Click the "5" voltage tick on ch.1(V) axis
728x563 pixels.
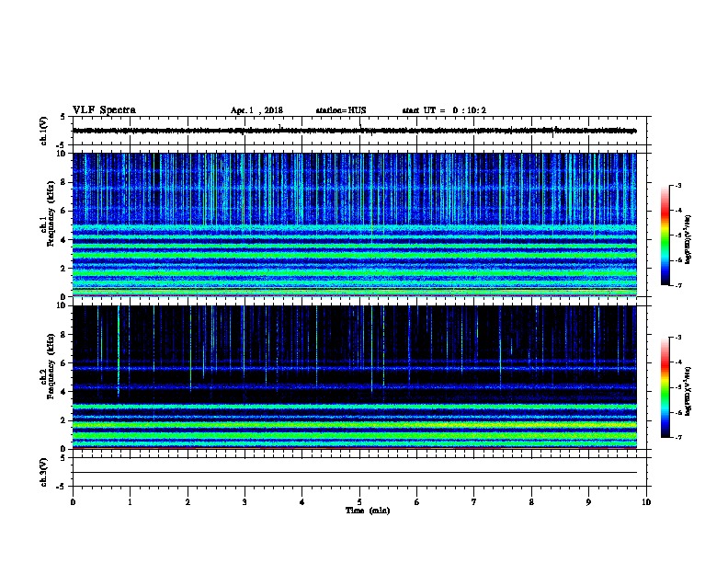[x=63, y=117]
